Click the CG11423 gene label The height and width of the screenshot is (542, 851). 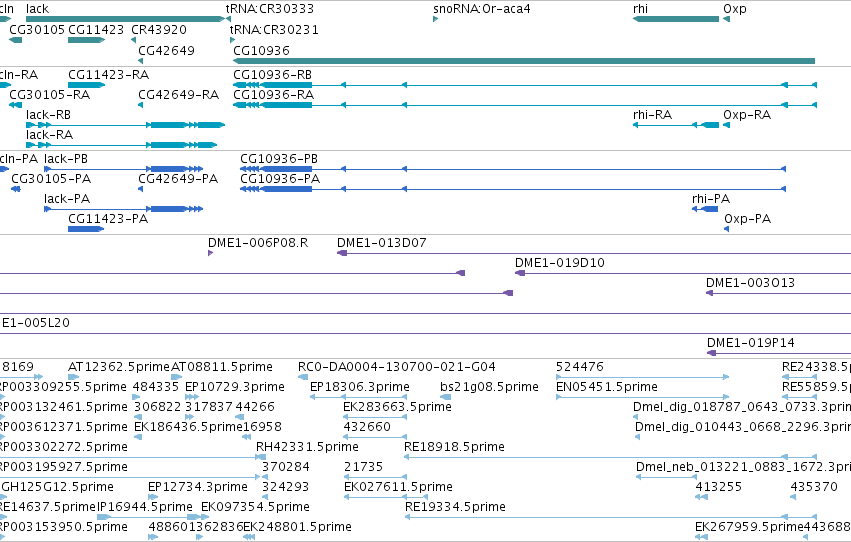pyautogui.click(x=96, y=29)
